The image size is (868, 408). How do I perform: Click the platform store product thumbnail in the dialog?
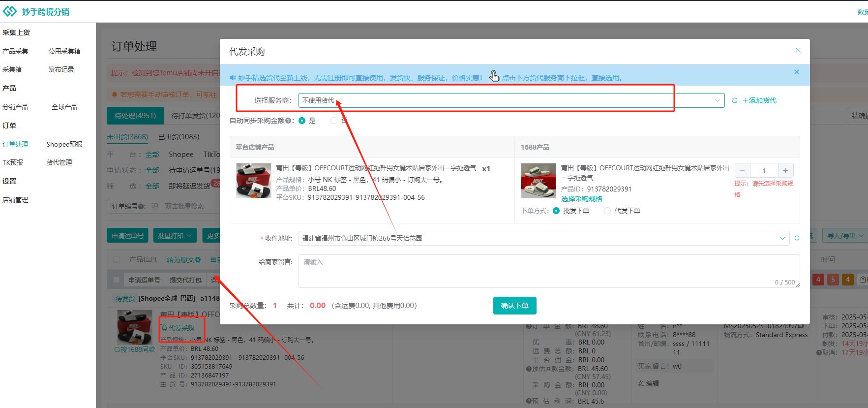coord(254,181)
